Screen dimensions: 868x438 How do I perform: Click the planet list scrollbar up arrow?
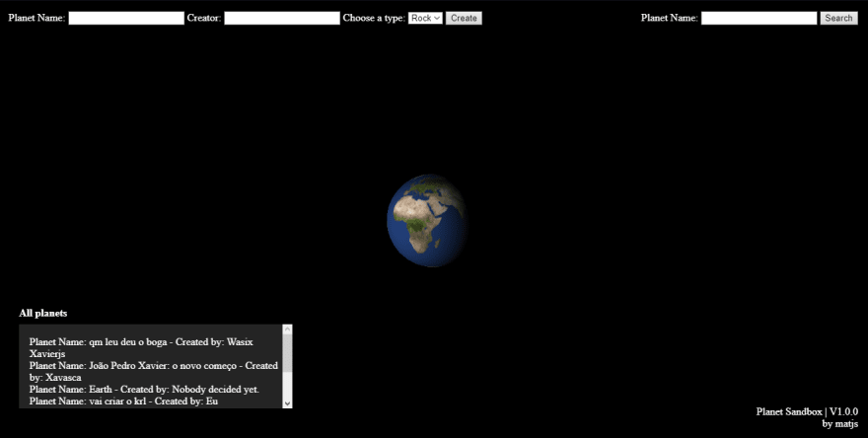click(x=287, y=329)
